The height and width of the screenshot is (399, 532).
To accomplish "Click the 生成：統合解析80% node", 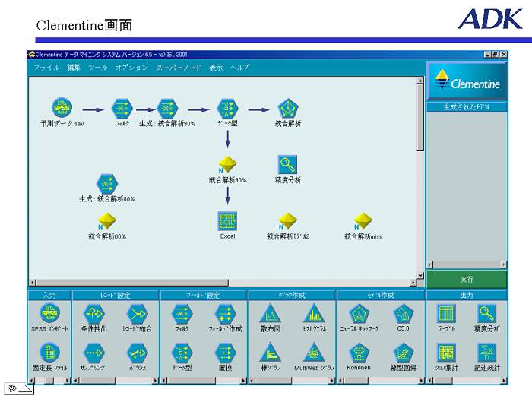I will click(107, 184).
